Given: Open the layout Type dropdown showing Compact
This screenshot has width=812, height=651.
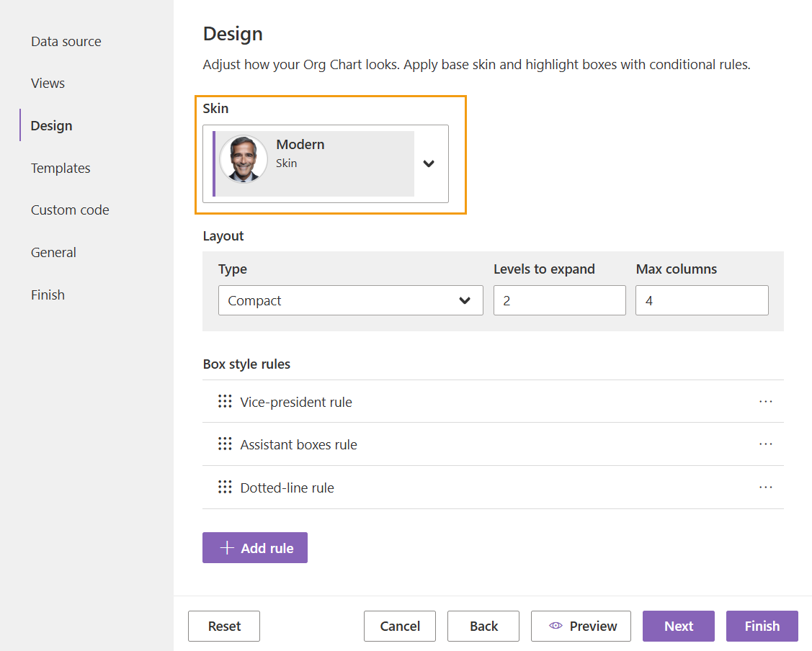Looking at the screenshot, I should pyautogui.click(x=351, y=300).
